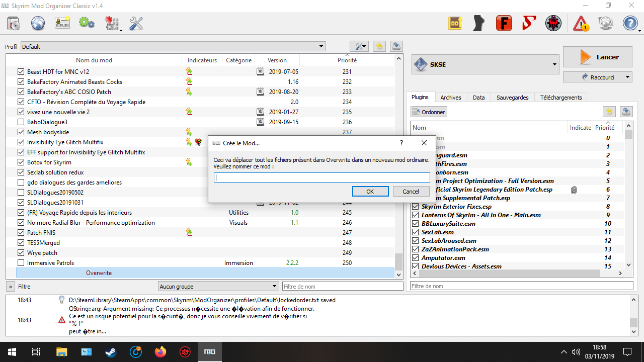Sort mod list by Priorité column

347,60
